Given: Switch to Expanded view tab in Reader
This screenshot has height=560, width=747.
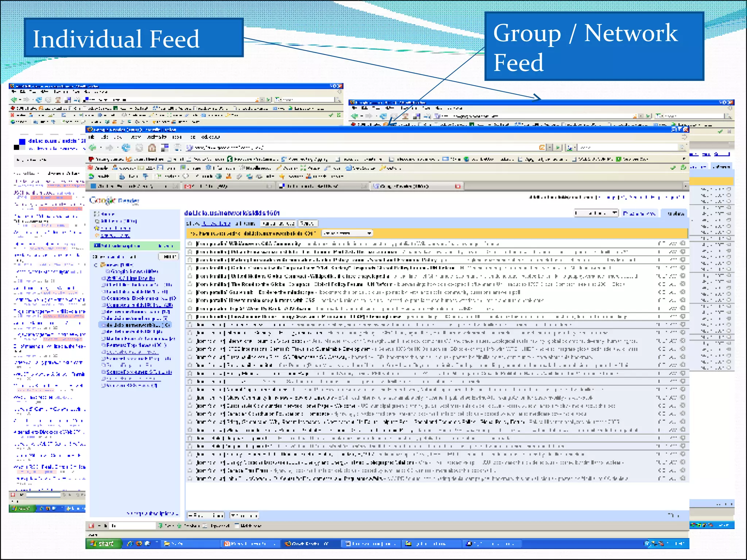Looking at the screenshot, I should pos(639,213).
